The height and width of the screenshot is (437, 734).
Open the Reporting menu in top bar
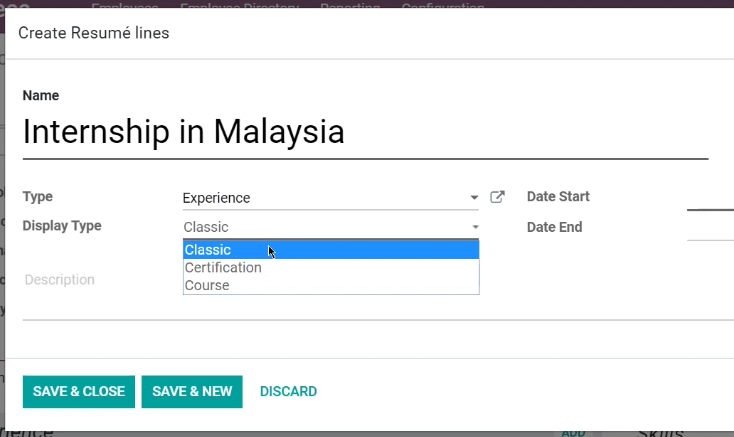pyautogui.click(x=350, y=6)
